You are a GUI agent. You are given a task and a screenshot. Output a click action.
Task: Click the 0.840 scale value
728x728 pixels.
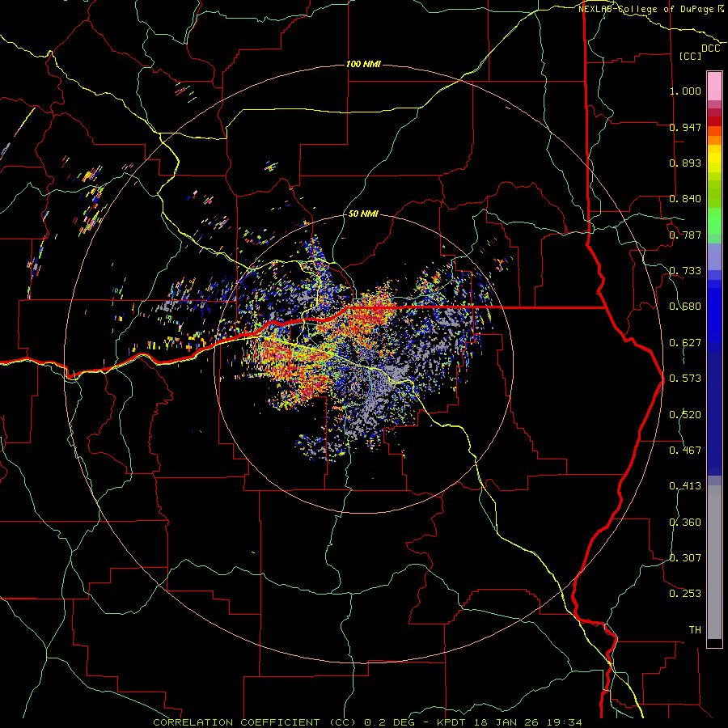[685, 199]
